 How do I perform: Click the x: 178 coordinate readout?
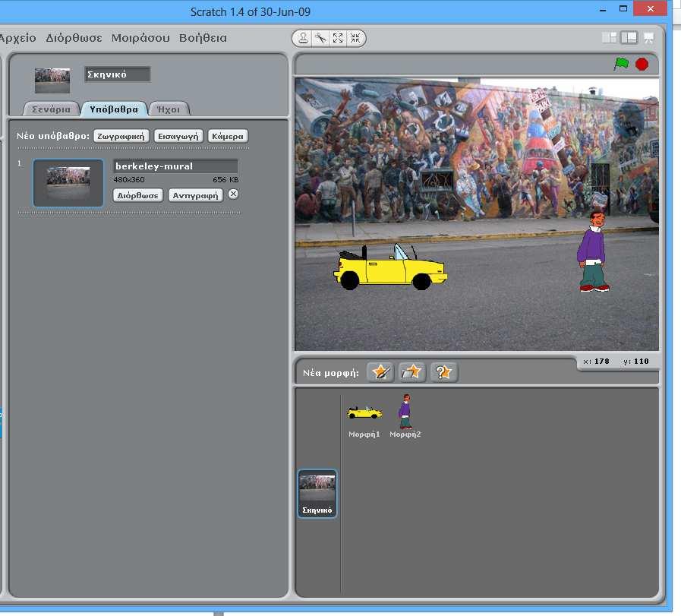[596, 362]
